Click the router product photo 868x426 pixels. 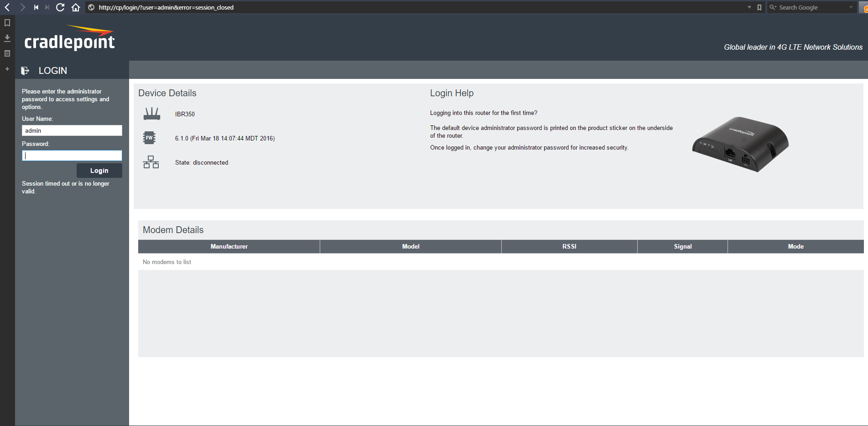coord(740,144)
